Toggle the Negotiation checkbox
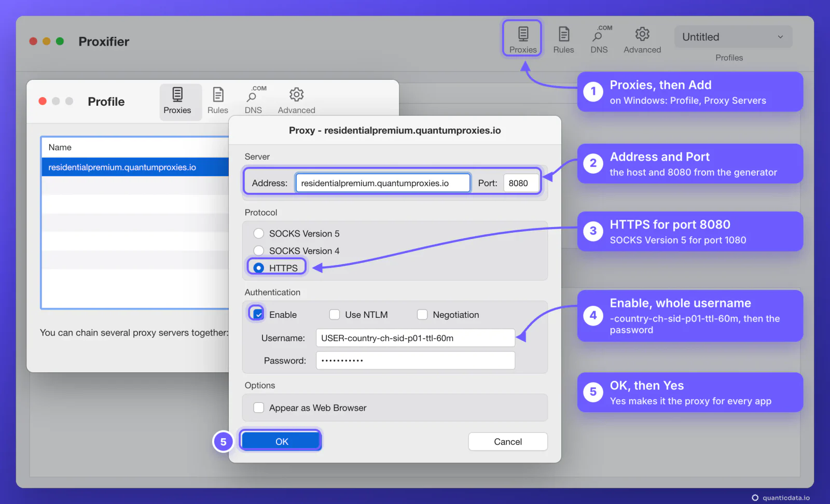 [x=422, y=314]
